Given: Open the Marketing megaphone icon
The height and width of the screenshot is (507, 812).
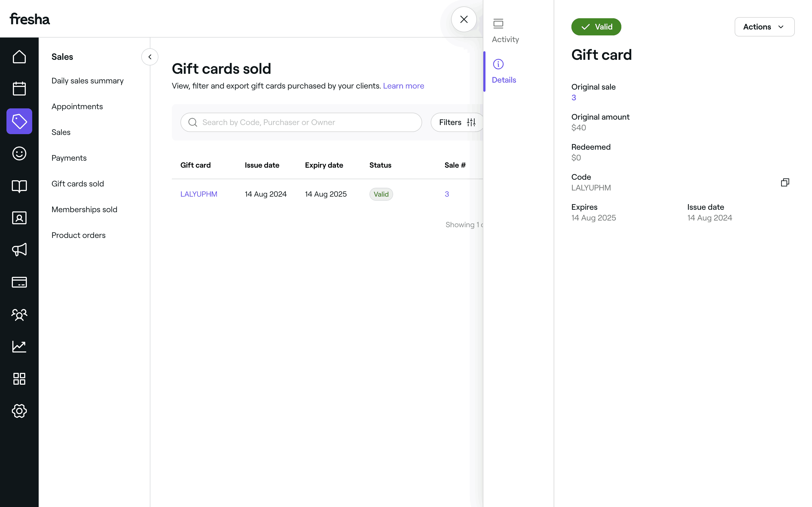Looking at the screenshot, I should [x=19, y=250].
